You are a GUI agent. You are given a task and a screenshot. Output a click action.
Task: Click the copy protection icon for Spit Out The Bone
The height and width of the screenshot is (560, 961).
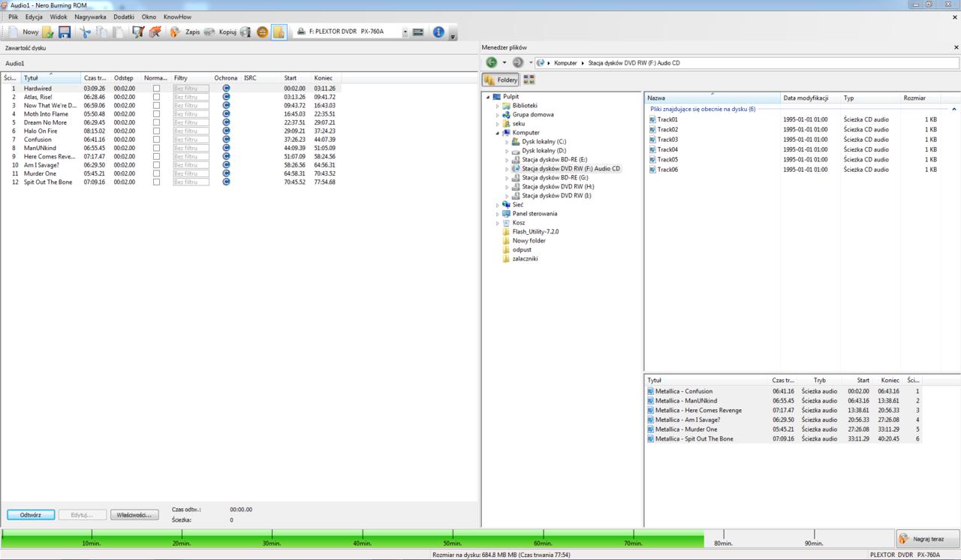click(226, 182)
